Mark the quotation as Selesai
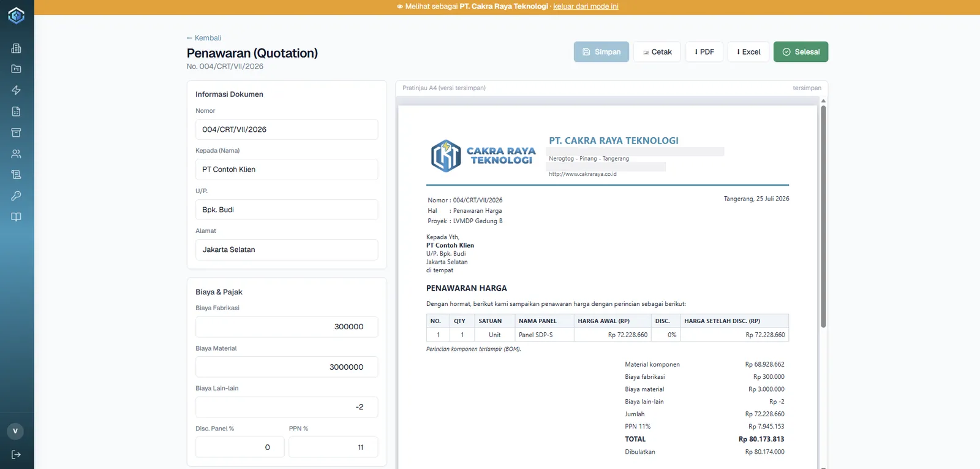Viewport: 980px width, 469px height. pos(801,52)
